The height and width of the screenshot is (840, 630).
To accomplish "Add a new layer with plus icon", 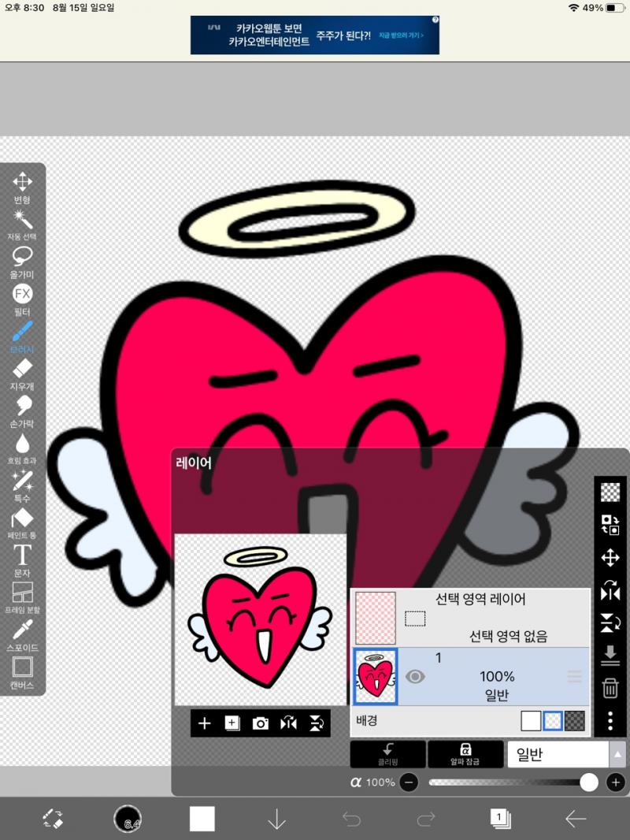I will [204, 723].
